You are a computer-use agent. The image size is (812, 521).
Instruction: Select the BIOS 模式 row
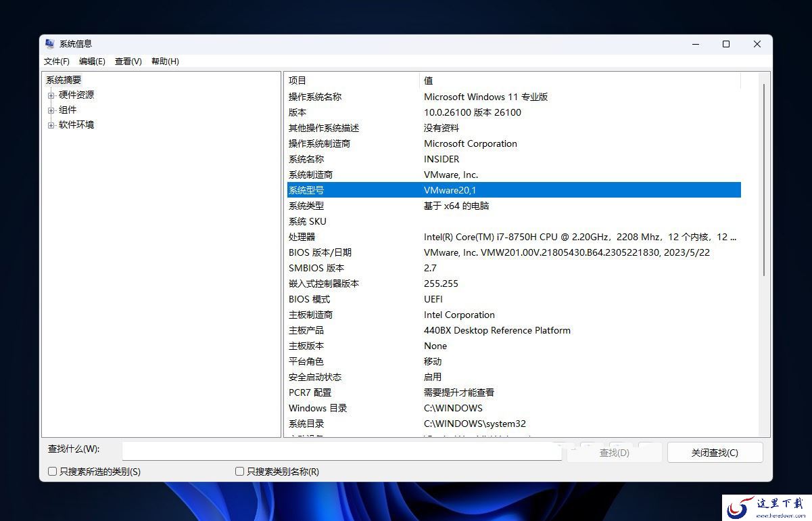click(x=514, y=299)
